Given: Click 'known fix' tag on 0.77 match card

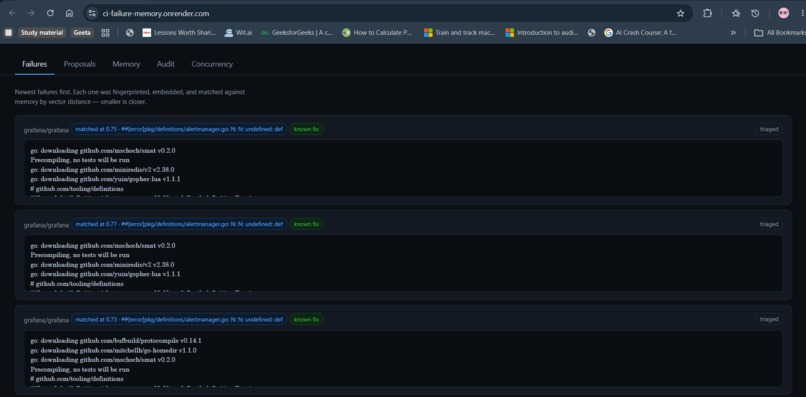Looking at the screenshot, I should (306, 224).
